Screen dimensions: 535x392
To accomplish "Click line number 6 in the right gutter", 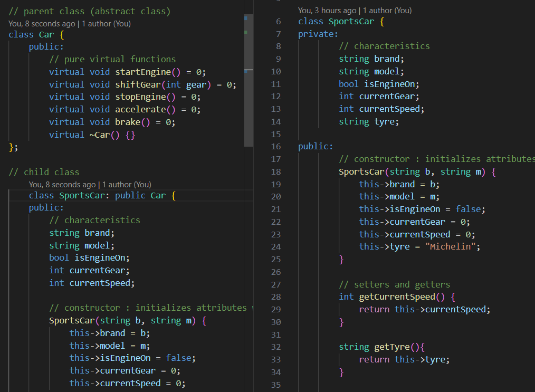I will click(279, 22).
